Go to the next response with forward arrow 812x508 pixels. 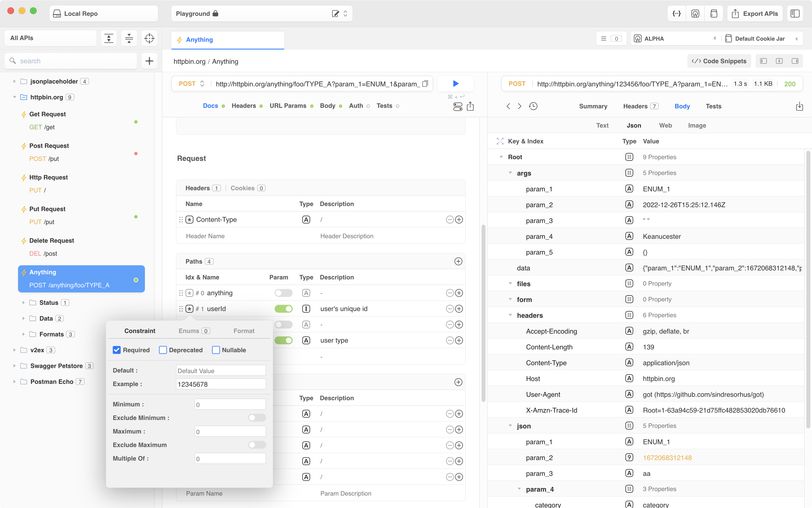tap(519, 106)
